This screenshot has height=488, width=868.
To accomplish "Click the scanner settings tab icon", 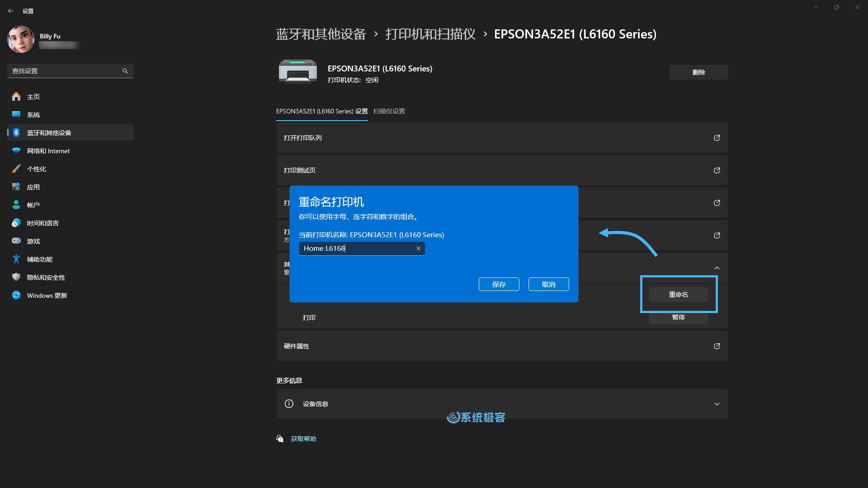I will coord(389,111).
